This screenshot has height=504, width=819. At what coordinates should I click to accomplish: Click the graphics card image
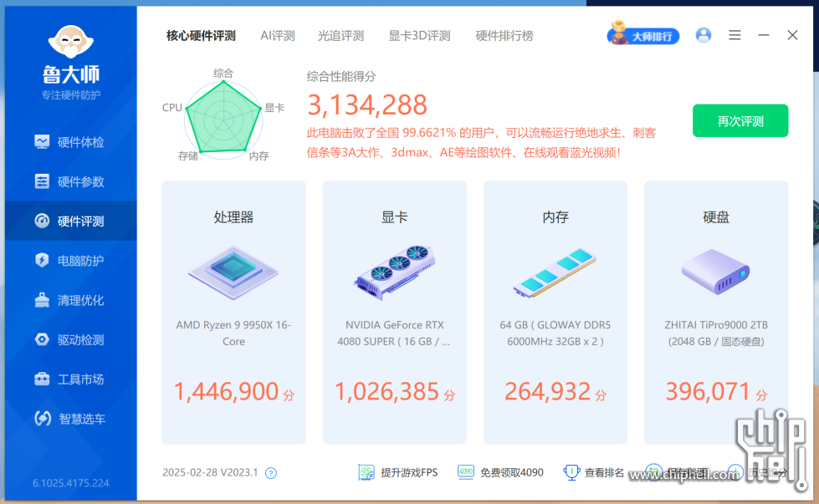[x=394, y=272]
